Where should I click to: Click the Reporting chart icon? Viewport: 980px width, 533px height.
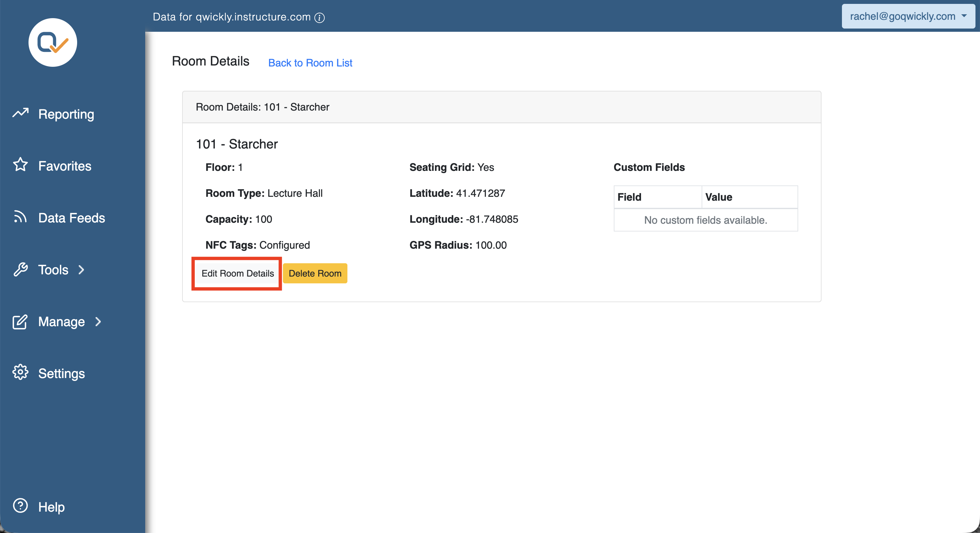click(20, 113)
